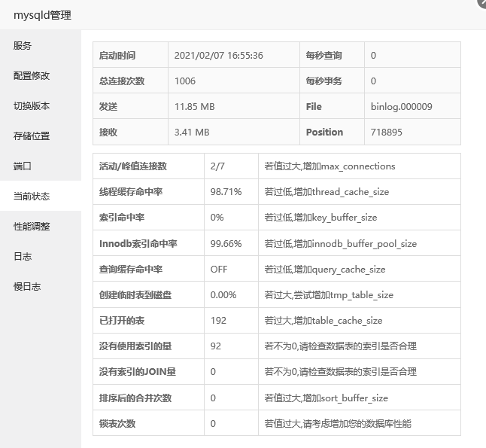Click the 总连接次数 label
Viewport: 486px width, 448px height.
pos(122,81)
